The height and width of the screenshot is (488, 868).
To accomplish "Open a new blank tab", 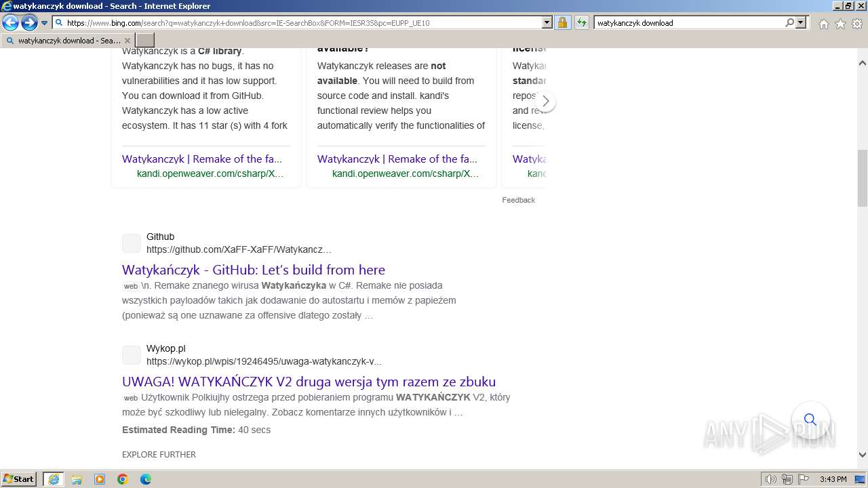I will (x=145, y=41).
